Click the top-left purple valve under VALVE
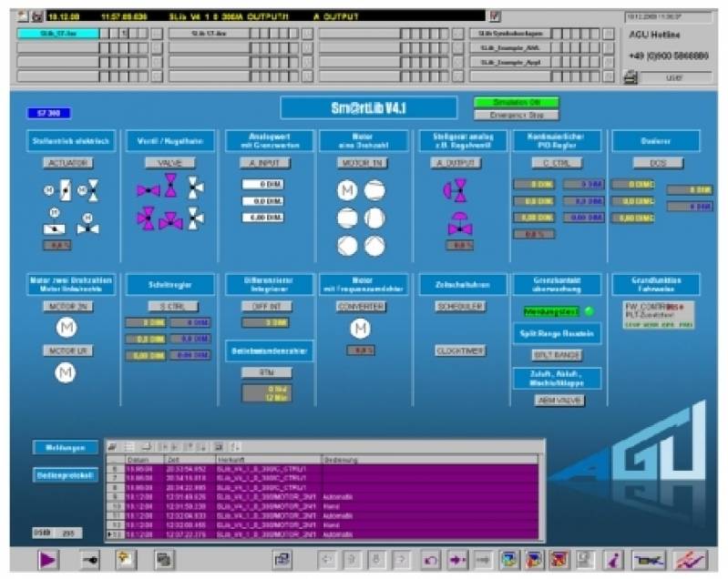This screenshot has height=579, width=728. tap(149, 190)
